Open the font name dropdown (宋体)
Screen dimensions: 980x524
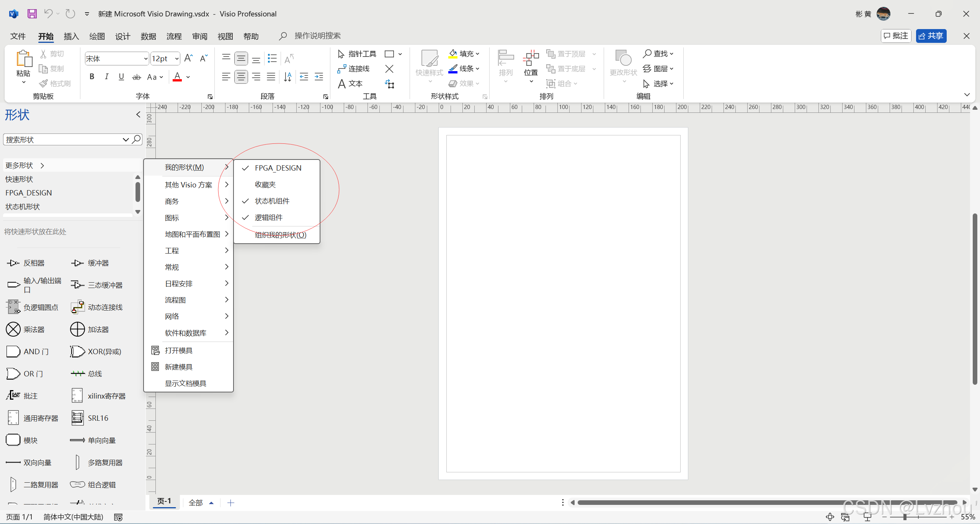(x=145, y=59)
